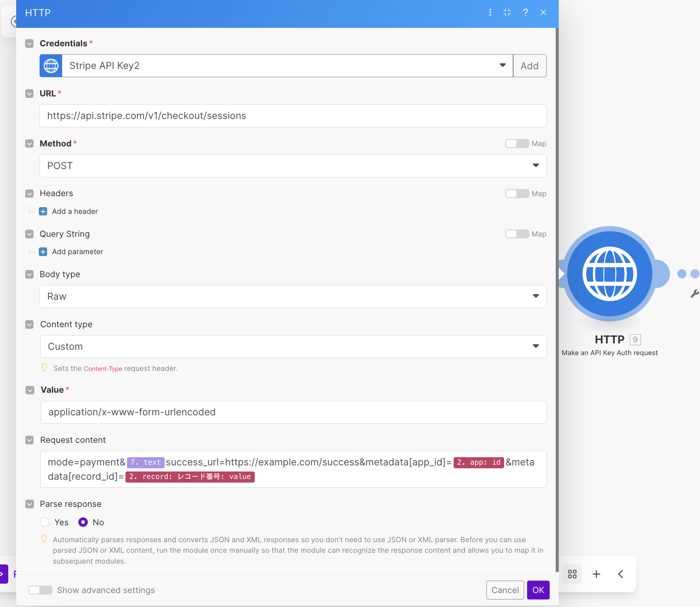Click the HTTP module number 9 badge
The width and height of the screenshot is (700, 607).
[635, 340]
